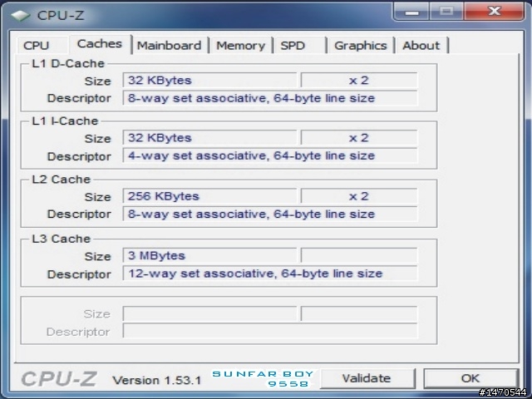Image resolution: width=532 pixels, height=399 pixels.
Task: Close the CPU-Z window
Action: tap(494, 11)
